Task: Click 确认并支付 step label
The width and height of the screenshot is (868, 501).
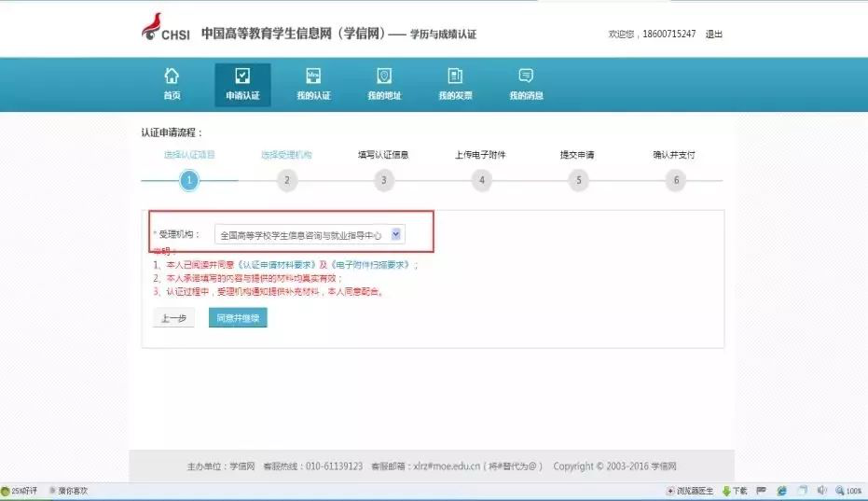Action: (674, 155)
